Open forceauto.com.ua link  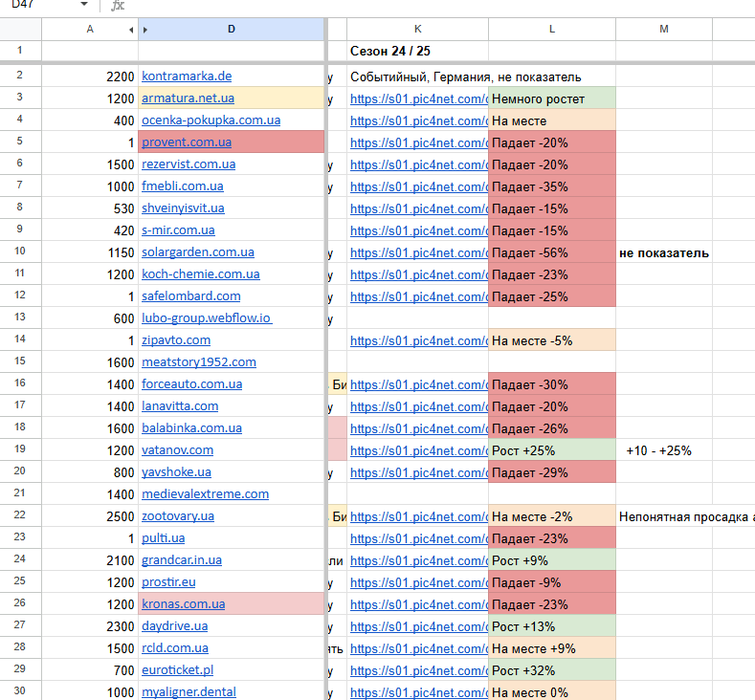point(191,383)
